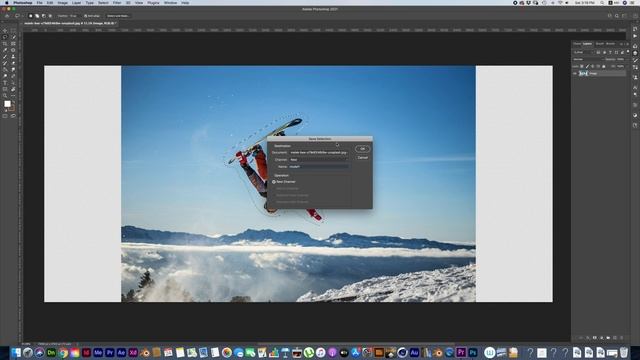This screenshot has height=360, width=640.
Task: Select the Rectangle shape tool
Action: coord(5,89)
